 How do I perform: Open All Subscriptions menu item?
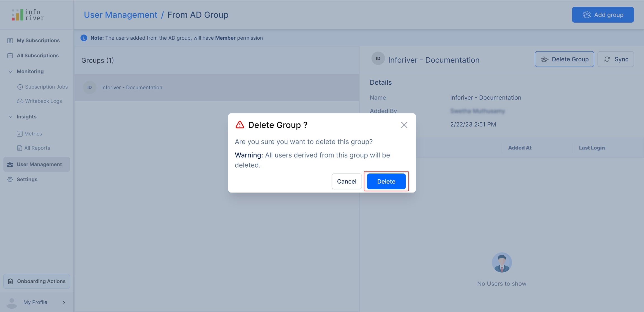[x=37, y=56]
